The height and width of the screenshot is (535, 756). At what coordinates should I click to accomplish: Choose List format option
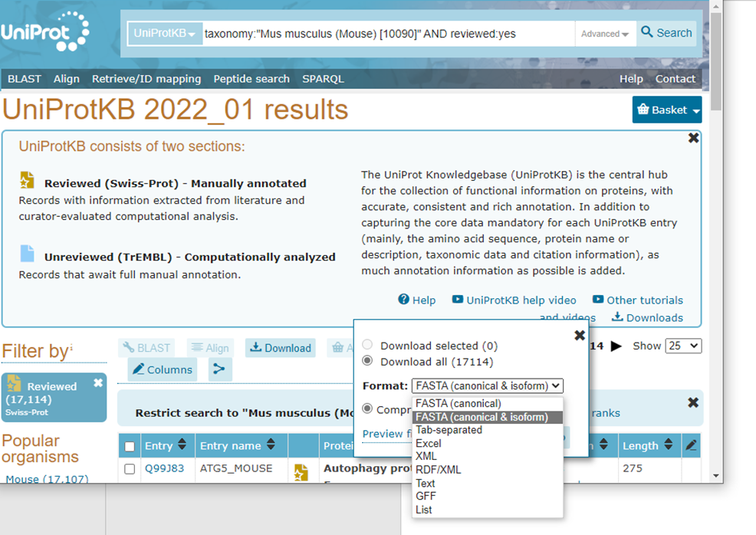click(x=488, y=510)
